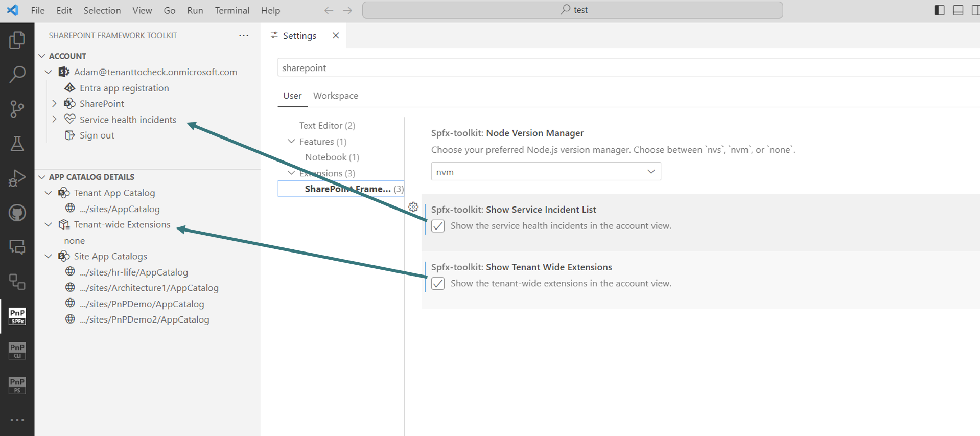The image size is (980, 436).
Task: Click the command center search bar labeled test
Action: [x=572, y=10]
